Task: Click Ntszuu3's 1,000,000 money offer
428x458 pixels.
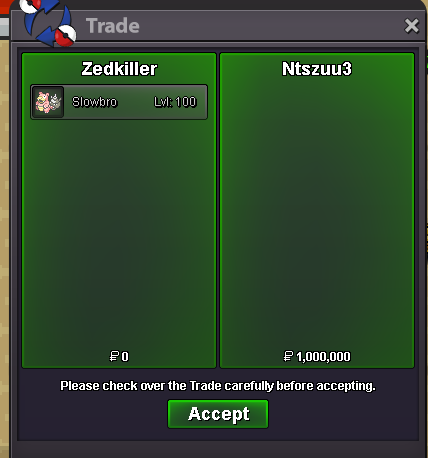Action: (x=323, y=357)
